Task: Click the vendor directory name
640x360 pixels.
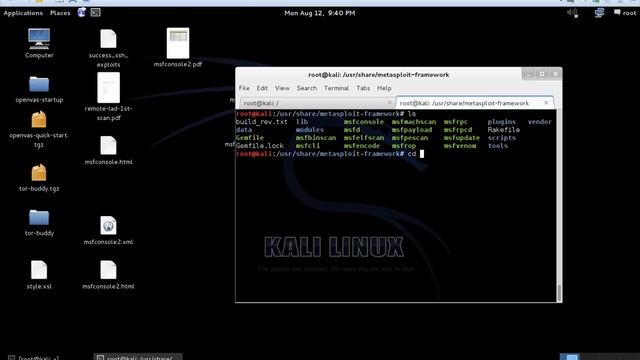Action: click(x=540, y=122)
